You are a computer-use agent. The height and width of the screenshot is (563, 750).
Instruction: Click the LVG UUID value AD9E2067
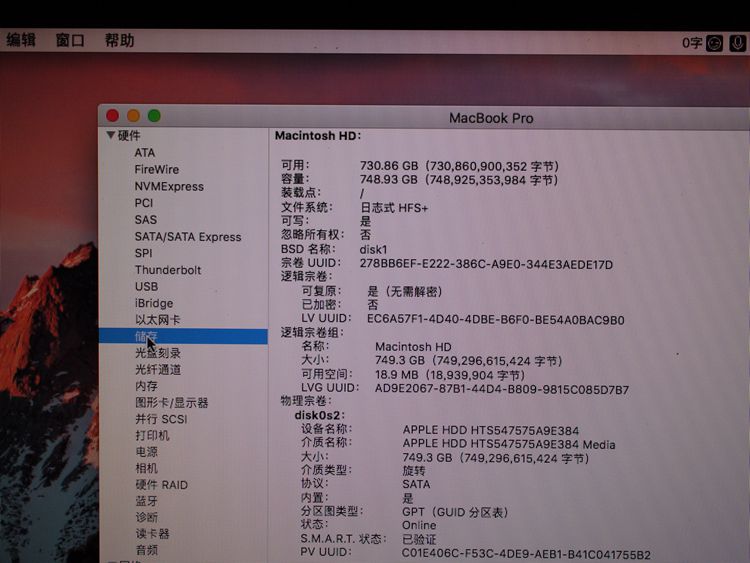502,389
